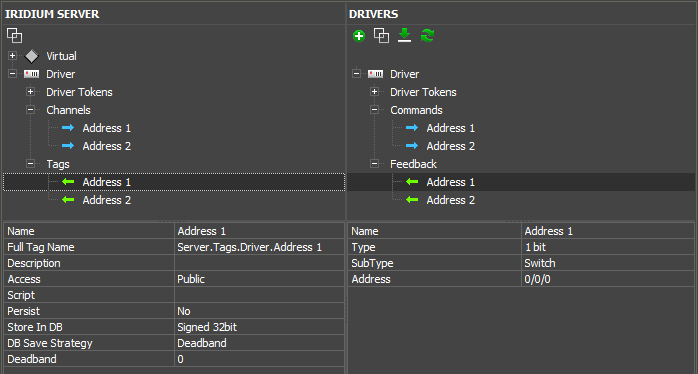Expand Driver Tokens in Drivers panel

click(x=374, y=92)
